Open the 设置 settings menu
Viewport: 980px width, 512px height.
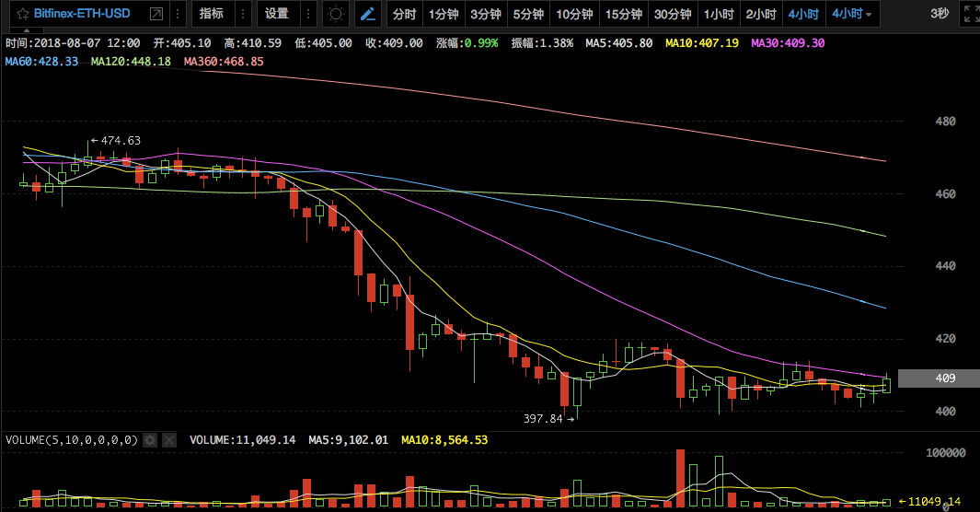pos(277,14)
